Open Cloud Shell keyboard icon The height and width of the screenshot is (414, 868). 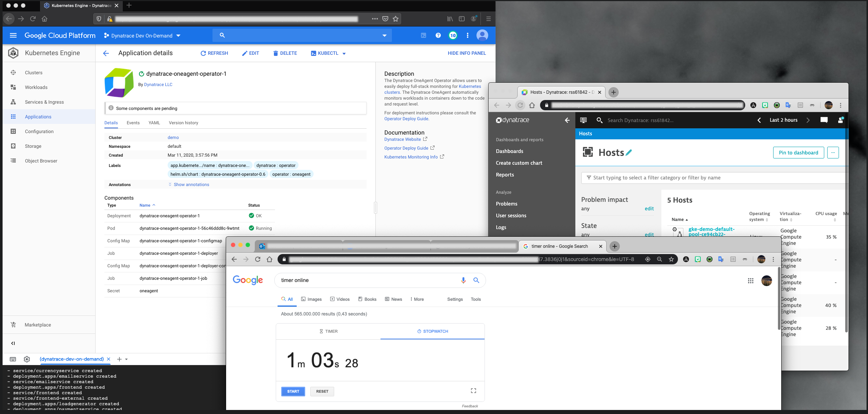(x=13, y=359)
